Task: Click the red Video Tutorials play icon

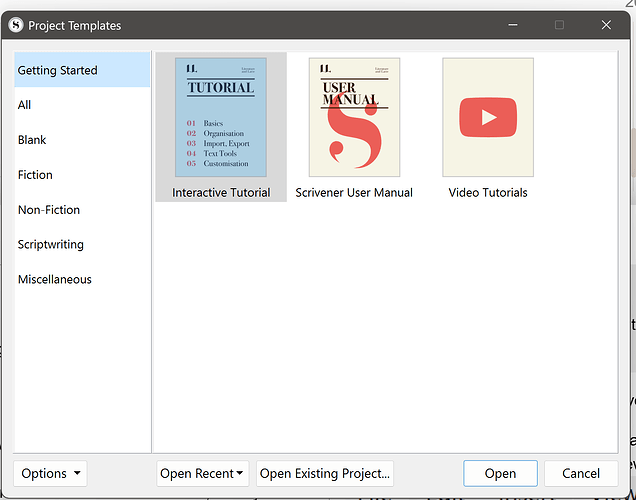Action: (x=488, y=117)
